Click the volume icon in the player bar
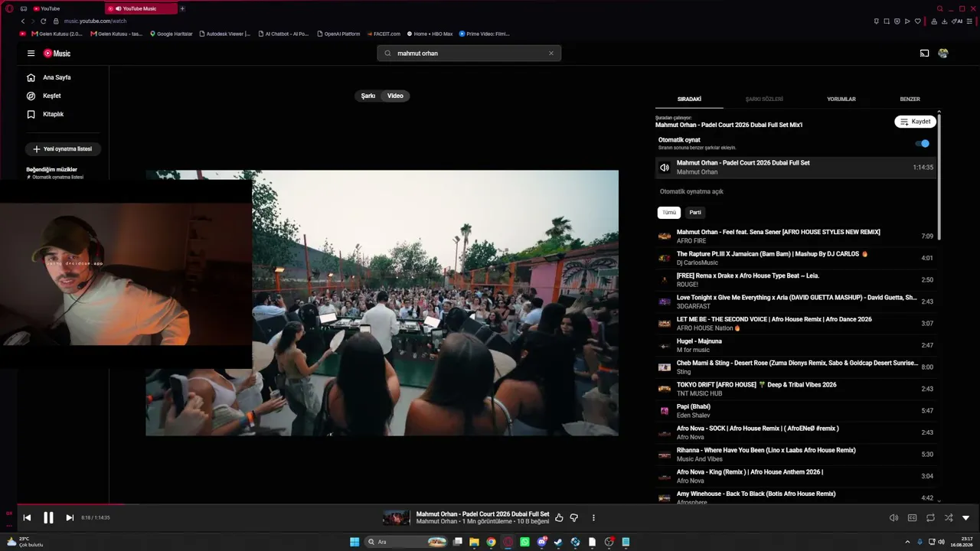 click(893, 518)
